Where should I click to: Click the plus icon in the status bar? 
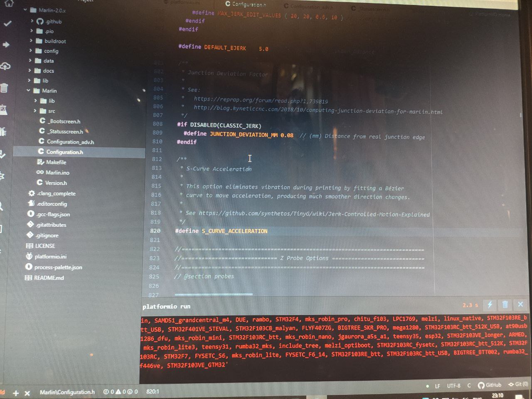(x=16, y=393)
